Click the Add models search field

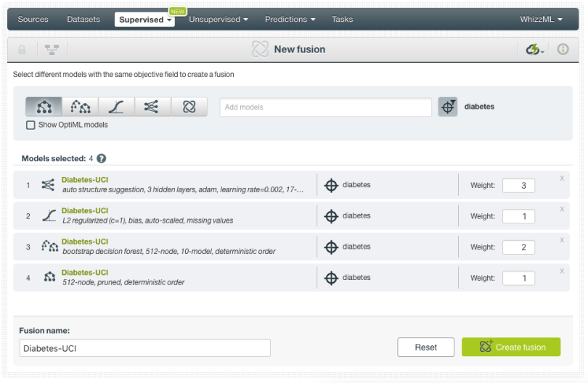point(325,107)
